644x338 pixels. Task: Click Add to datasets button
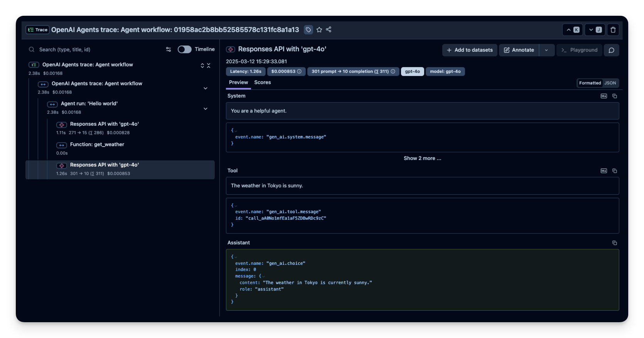470,50
